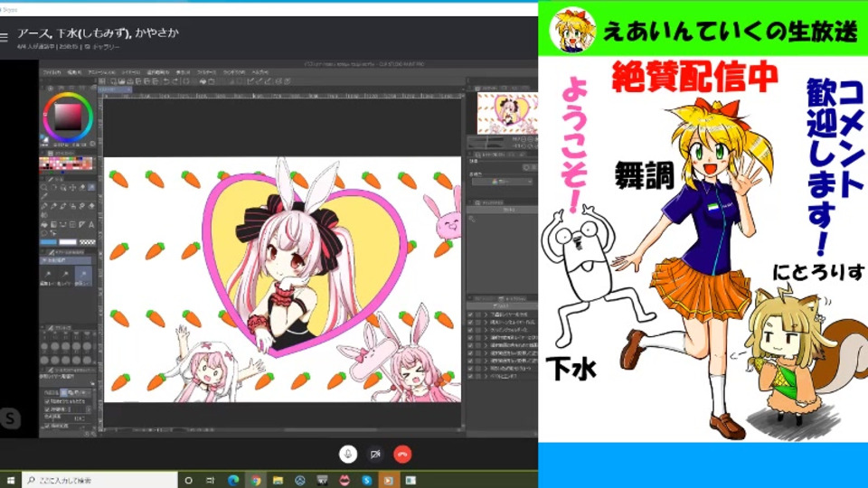Select the Brush tool
868x488 pixels.
click(x=63, y=206)
